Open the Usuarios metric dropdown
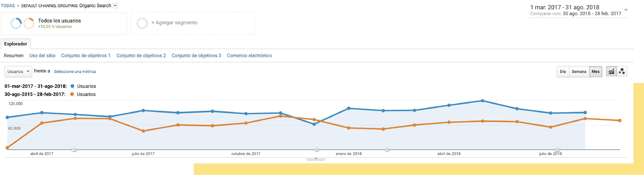Image resolution: width=644 pixels, height=175 pixels. click(18, 72)
